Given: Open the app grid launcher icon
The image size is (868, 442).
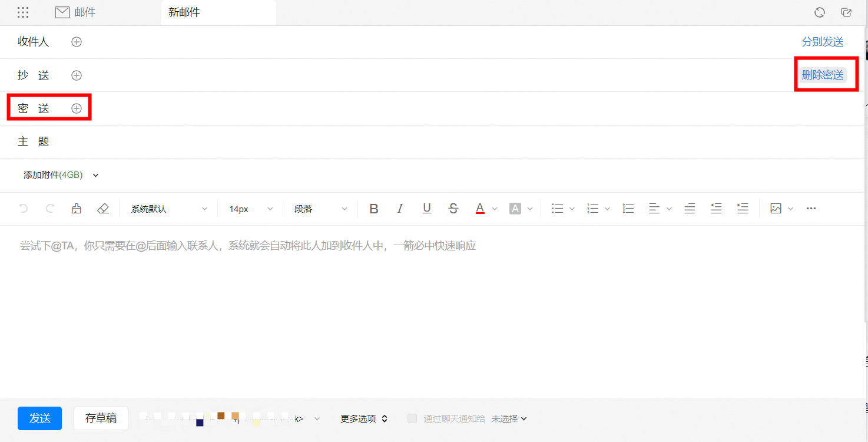Looking at the screenshot, I should point(23,12).
